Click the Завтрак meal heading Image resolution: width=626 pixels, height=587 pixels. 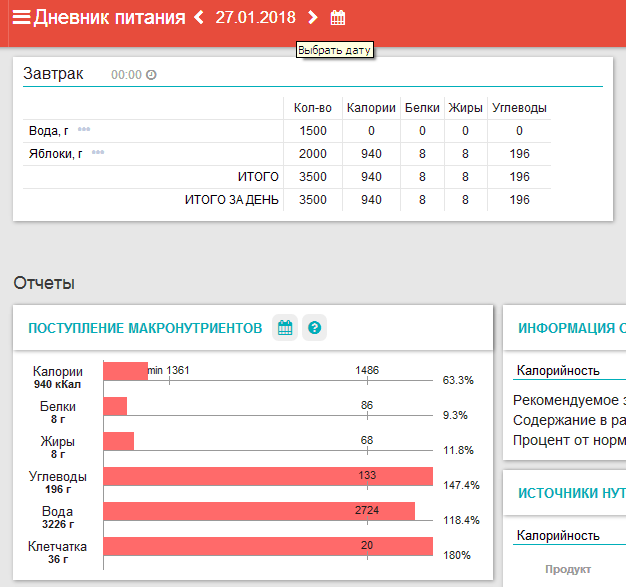(53, 74)
